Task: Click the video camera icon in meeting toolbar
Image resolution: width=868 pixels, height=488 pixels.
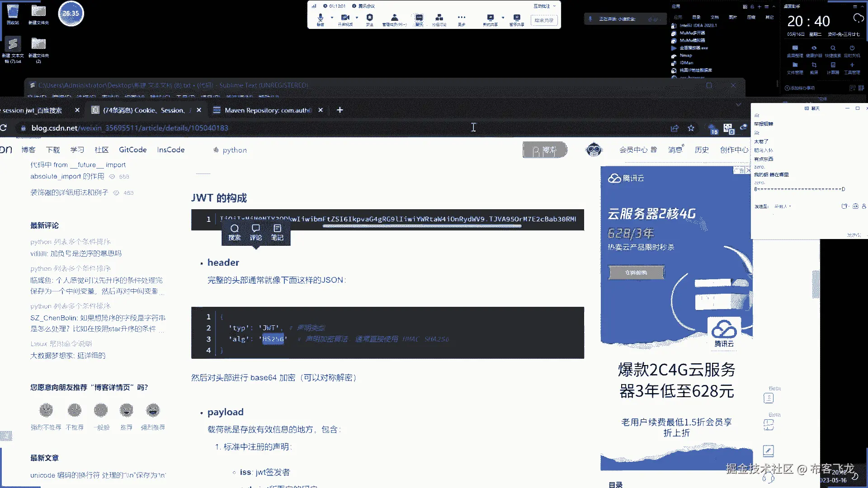Action: pos(345,18)
